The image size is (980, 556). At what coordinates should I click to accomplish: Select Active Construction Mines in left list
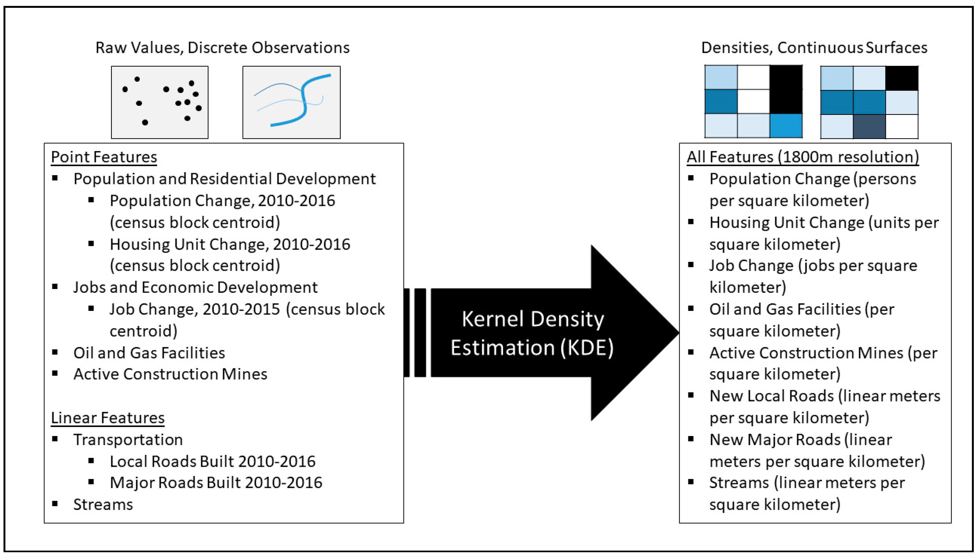point(170,374)
